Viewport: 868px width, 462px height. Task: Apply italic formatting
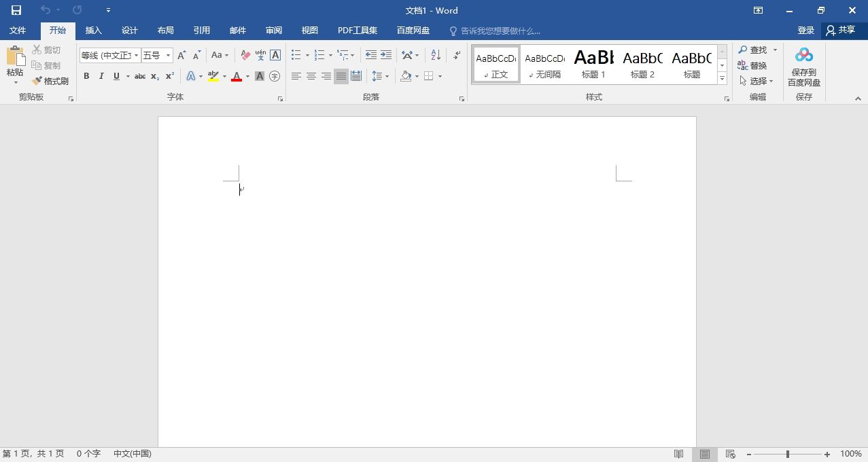tap(101, 75)
